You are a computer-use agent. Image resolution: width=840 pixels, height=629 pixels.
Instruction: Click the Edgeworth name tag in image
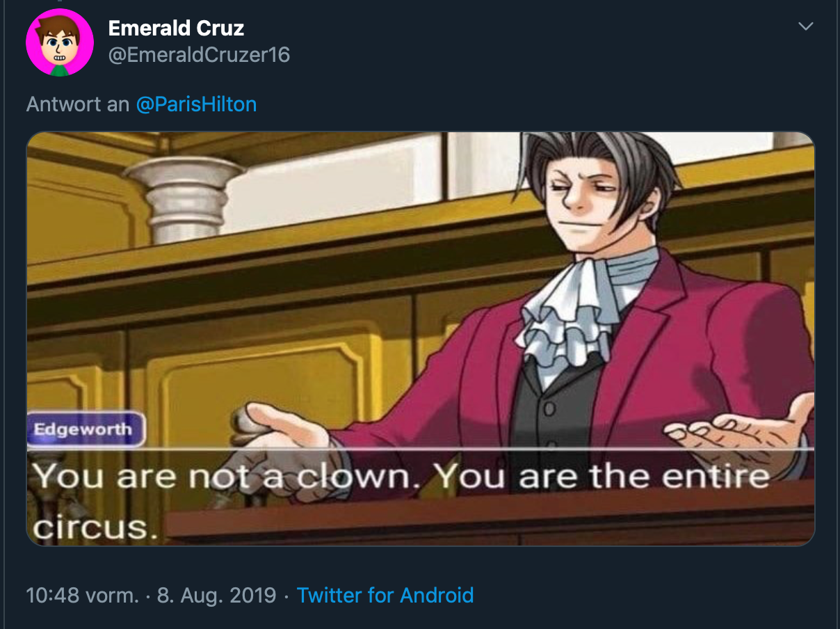pyautogui.click(x=86, y=429)
